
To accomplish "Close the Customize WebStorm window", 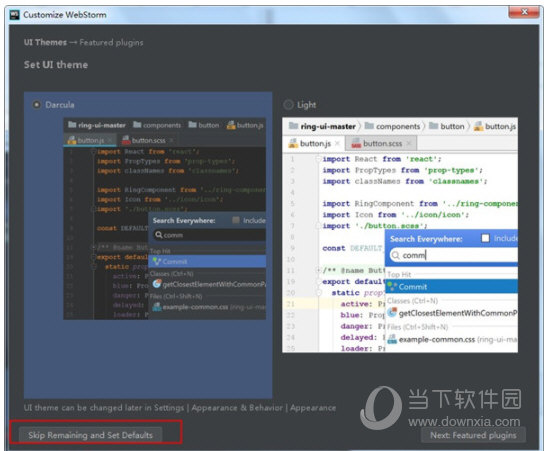I will (524, 12).
